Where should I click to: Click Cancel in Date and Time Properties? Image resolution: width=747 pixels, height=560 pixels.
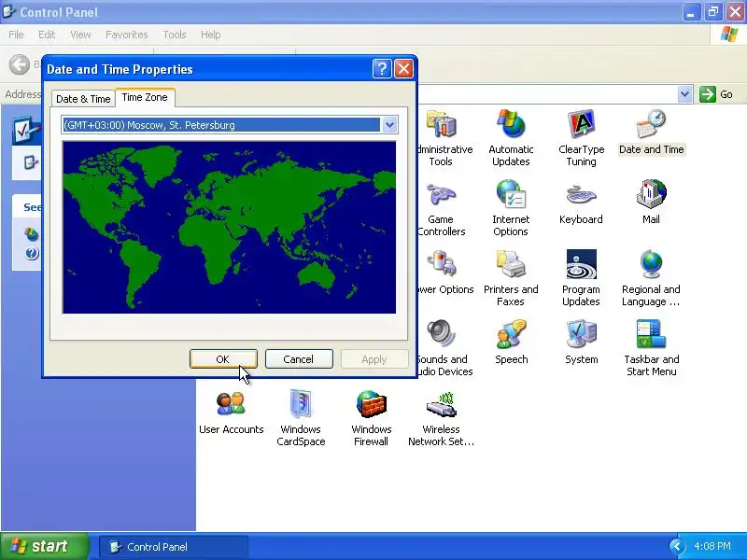[x=299, y=359]
